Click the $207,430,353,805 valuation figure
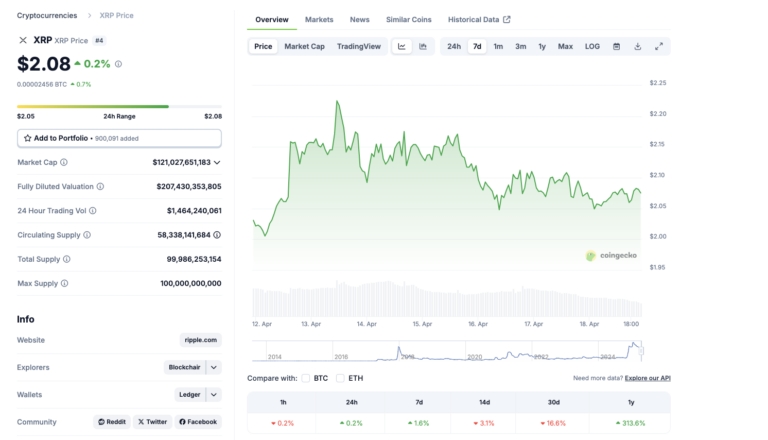Screen dimensions: 768x440 click(189, 187)
